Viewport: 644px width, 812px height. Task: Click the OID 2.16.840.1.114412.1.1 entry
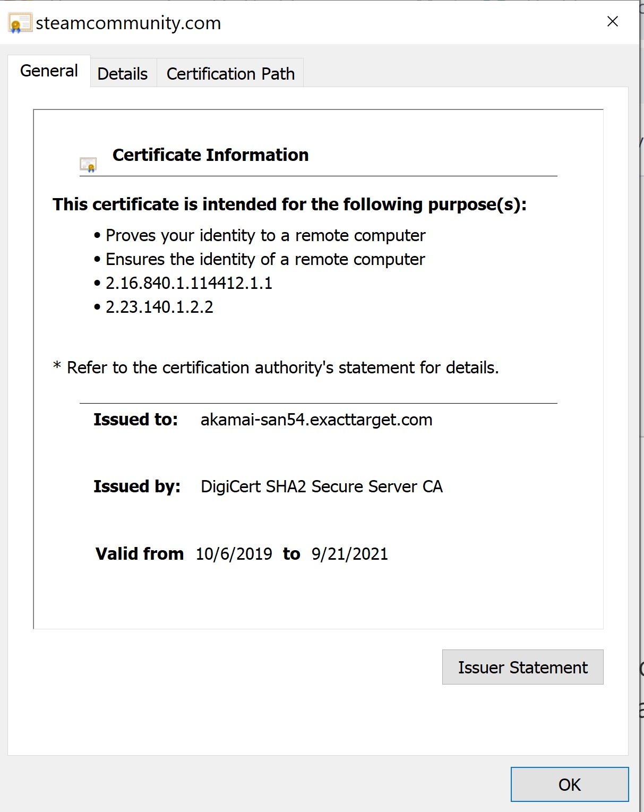pos(189,283)
